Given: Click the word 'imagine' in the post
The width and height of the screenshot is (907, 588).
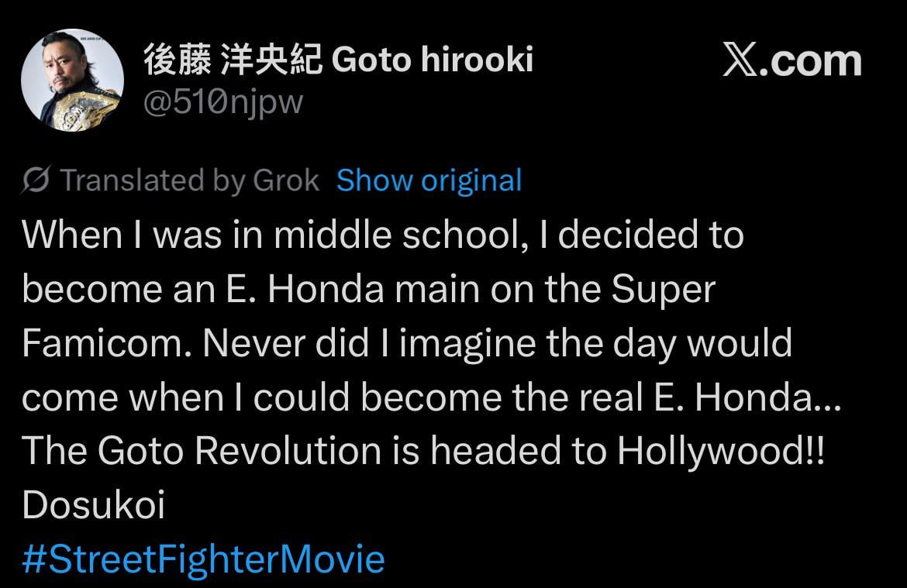Looking at the screenshot, I should [460, 343].
